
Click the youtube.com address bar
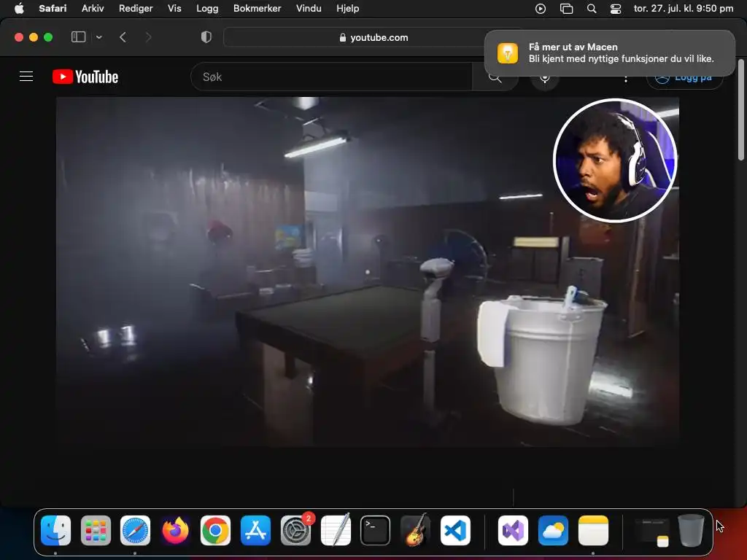373,37
